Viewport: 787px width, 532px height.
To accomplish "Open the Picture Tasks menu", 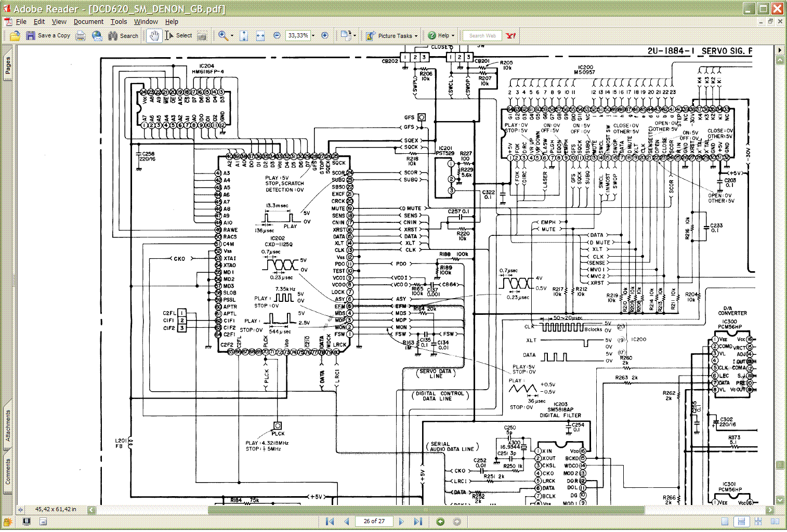I will [x=391, y=36].
